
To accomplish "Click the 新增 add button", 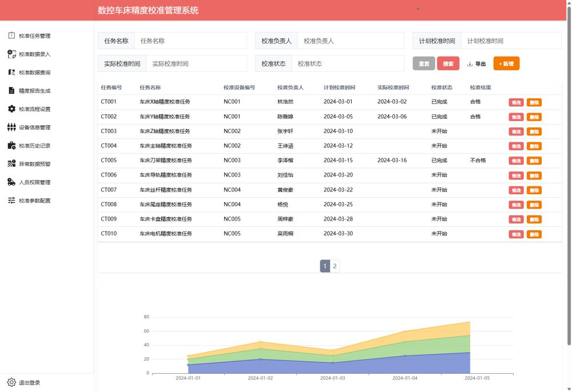I will pyautogui.click(x=506, y=63).
